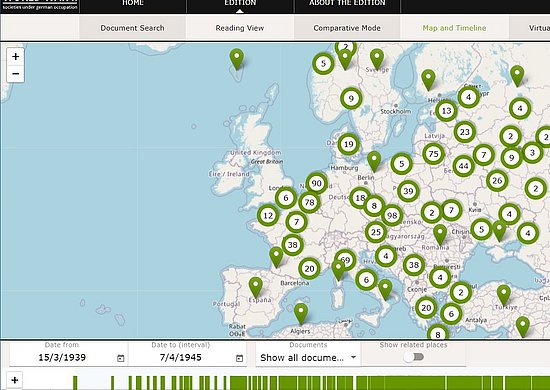Click the map pin over Iceland
The width and height of the screenshot is (550, 390).
(237, 59)
